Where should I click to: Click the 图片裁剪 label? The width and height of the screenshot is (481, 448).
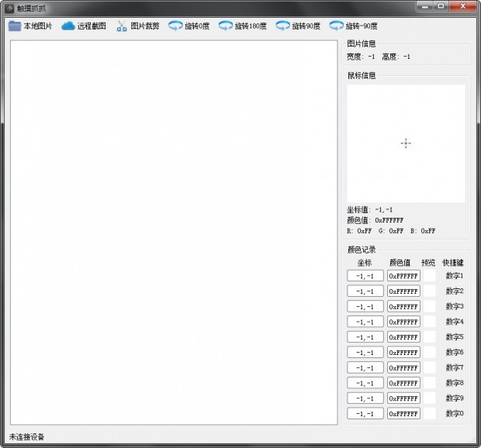click(145, 26)
